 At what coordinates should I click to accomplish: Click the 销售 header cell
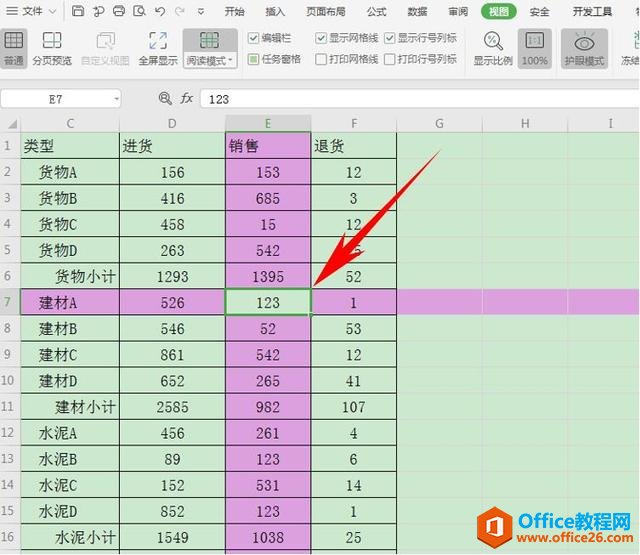(268, 146)
